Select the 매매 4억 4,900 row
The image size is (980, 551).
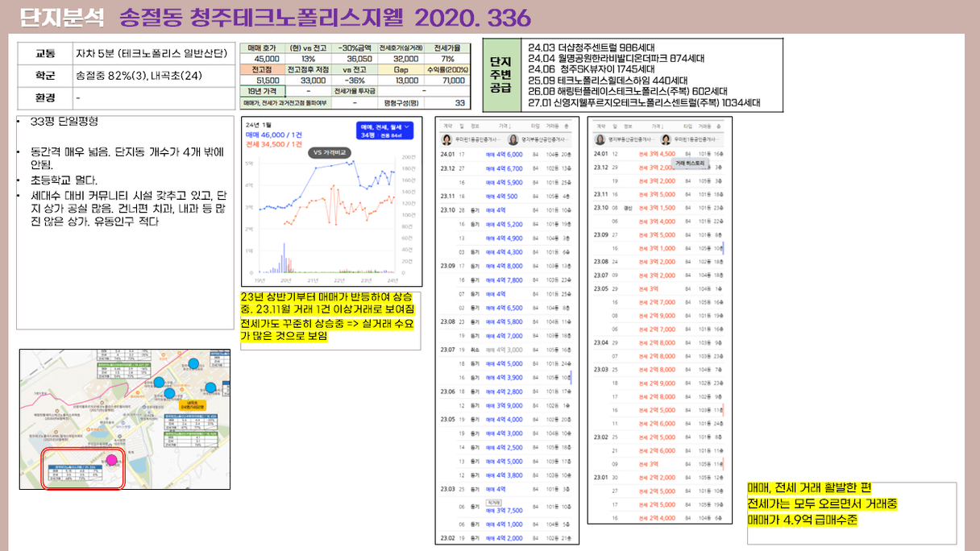[x=505, y=238]
